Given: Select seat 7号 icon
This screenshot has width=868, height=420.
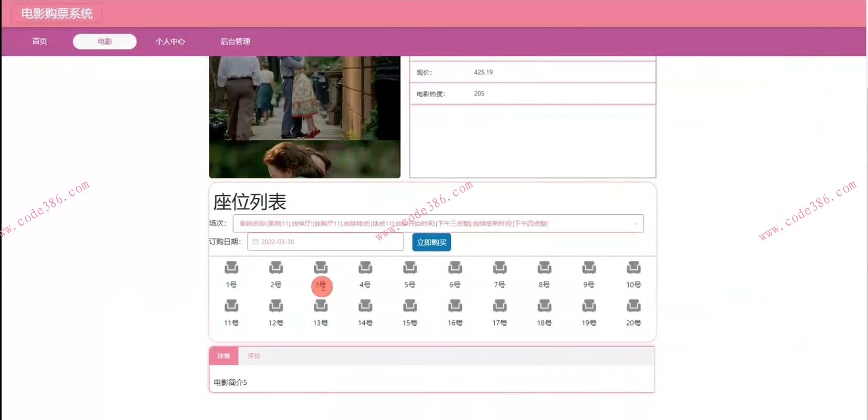Looking at the screenshot, I should pyautogui.click(x=500, y=268).
